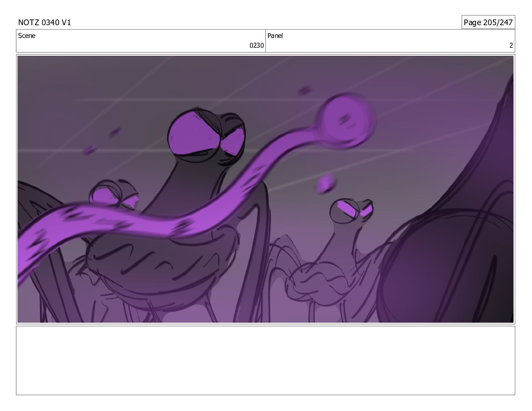Select the panel number '2'
Image resolution: width=532 pixels, height=411 pixels.
point(511,46)
